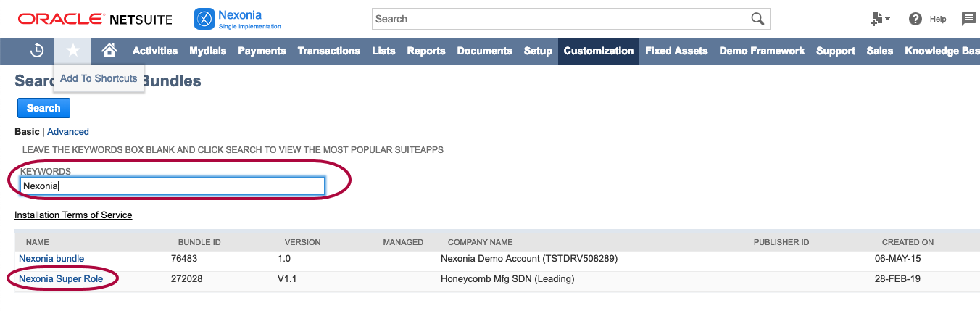This screenshot has height=311, width=980.
Task: Click the magnifier icon in global search
Action: click(757, 19)
